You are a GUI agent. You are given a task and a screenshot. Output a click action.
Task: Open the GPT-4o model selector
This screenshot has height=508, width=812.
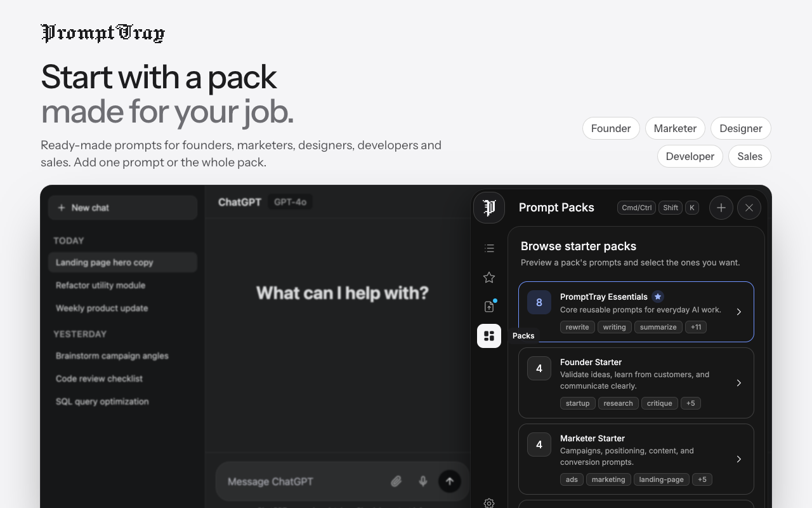click(x=291, y=202)
